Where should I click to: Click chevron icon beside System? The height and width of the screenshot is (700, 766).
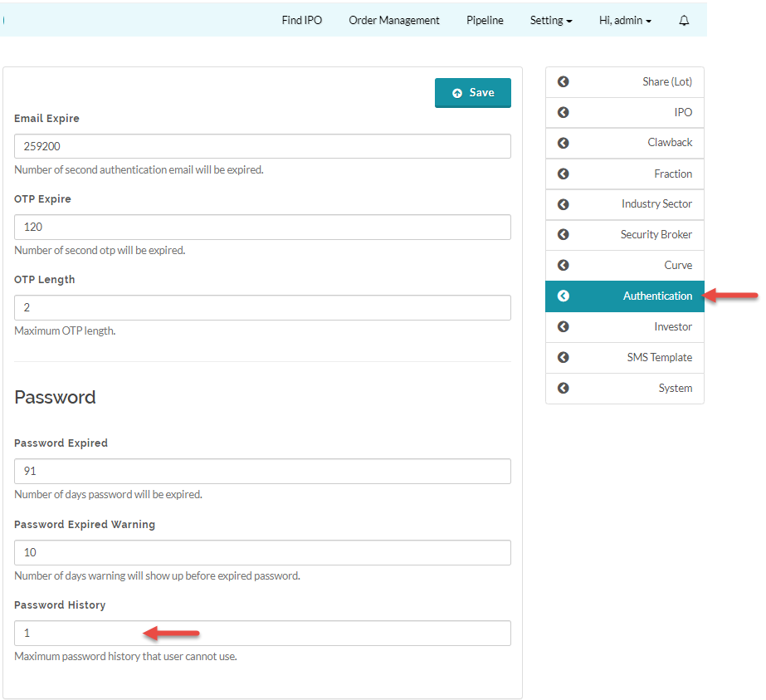coord(564,388)
